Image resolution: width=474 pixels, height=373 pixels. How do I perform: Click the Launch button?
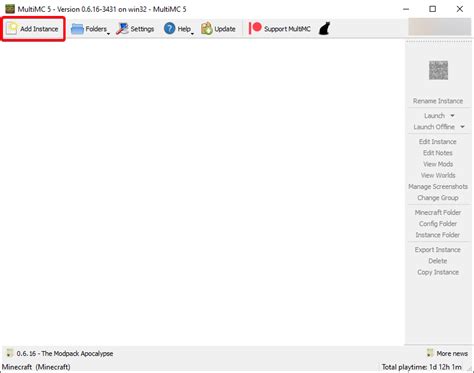(434, 116)
